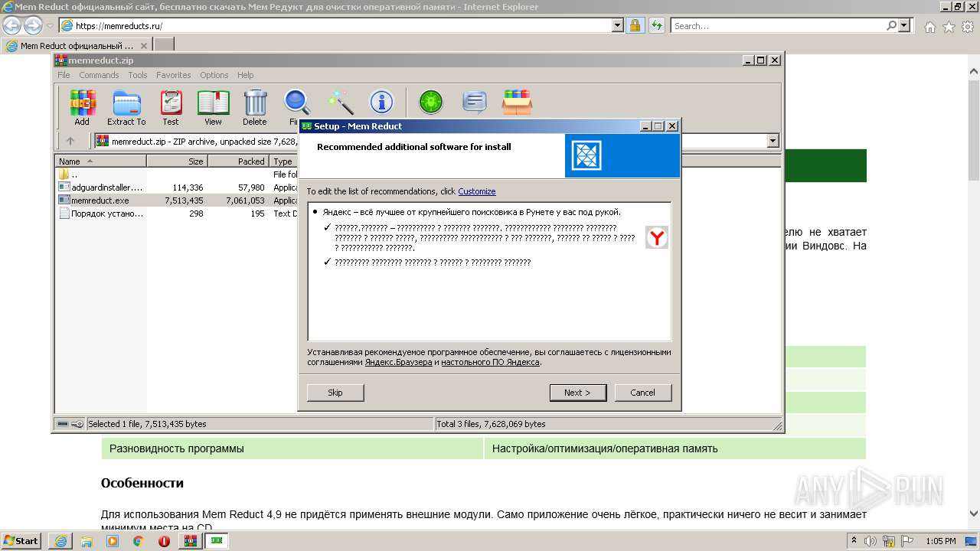Click the IE Search... input field
The height and width of the screenshot is (551, 980).
click(778, 25)
